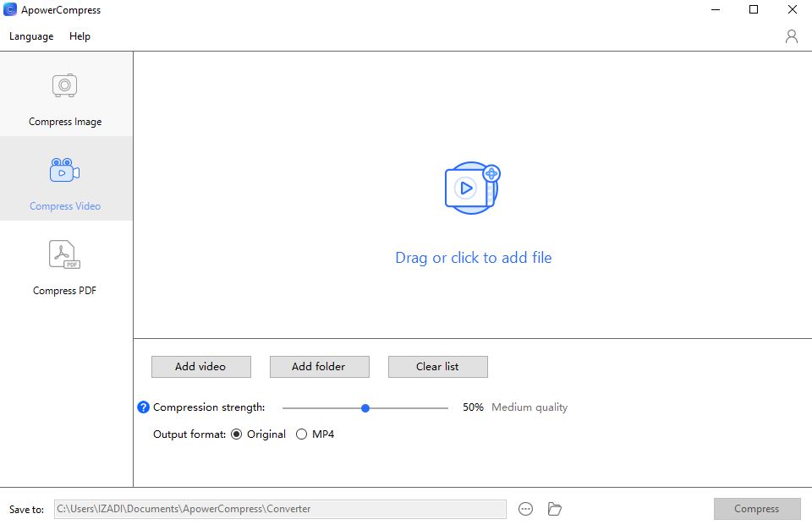Click the ApowerCompress app logo icon
Image resolution: width=812 pixels, height=530 pixels.
pos(10,10)
